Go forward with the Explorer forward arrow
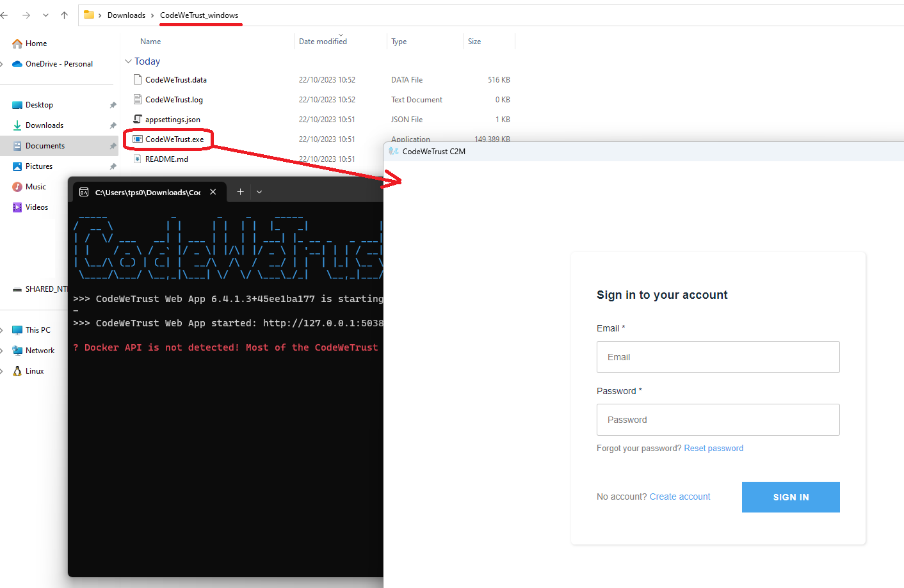 point(26,15)
